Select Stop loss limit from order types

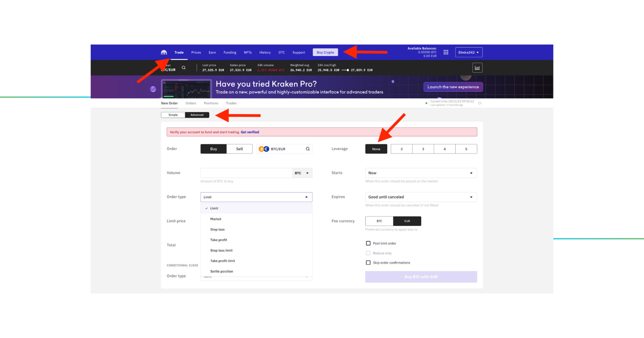click(x=221, y=250)
